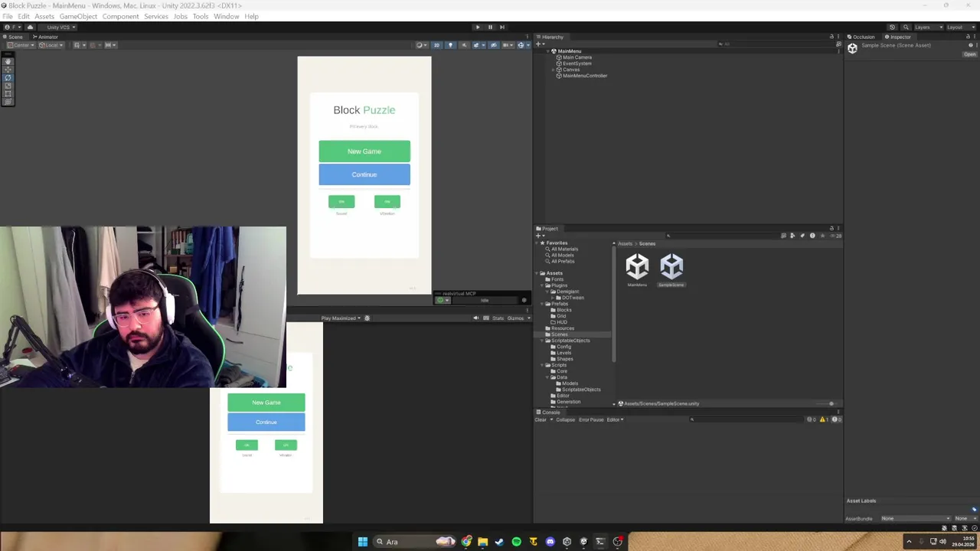This screenshot has height=551, width=980.
Task: Open the Component menu
Action: [120, 16]
